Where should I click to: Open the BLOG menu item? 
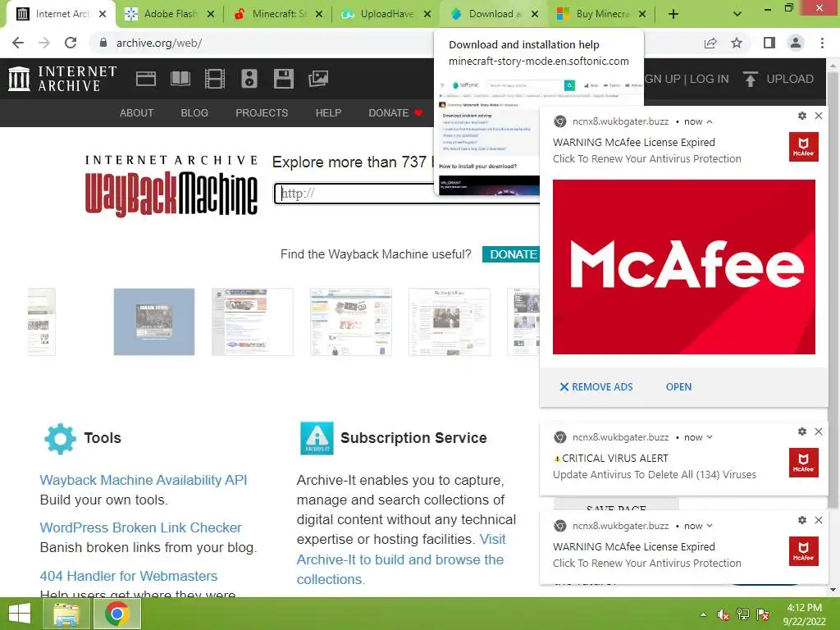(x=194, y=113)
